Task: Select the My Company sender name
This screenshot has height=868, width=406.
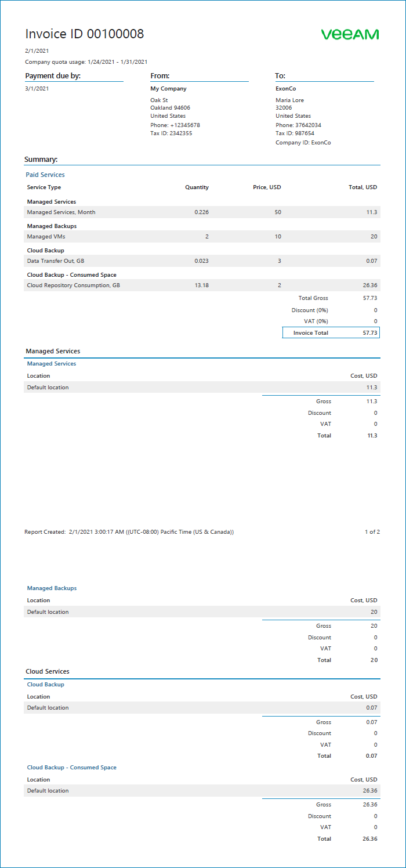Action: (168, 89)
